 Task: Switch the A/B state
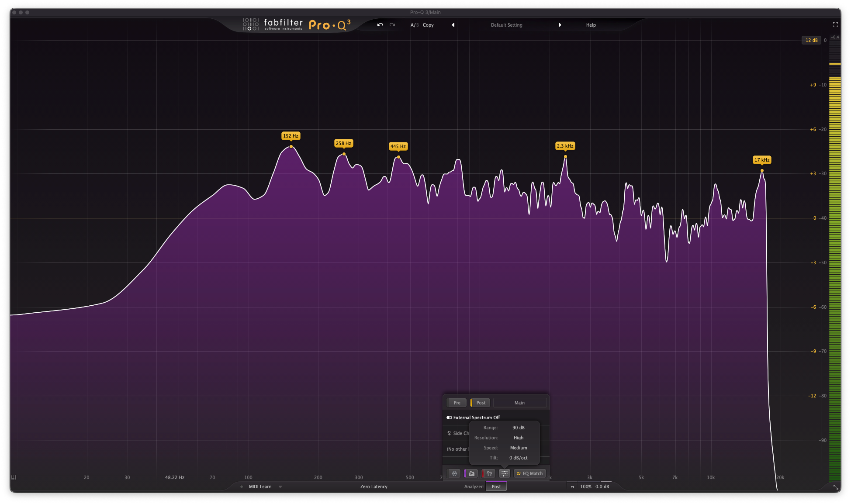click(x=414, y=25)
